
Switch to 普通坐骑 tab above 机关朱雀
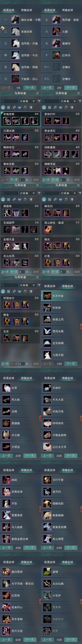50,286
